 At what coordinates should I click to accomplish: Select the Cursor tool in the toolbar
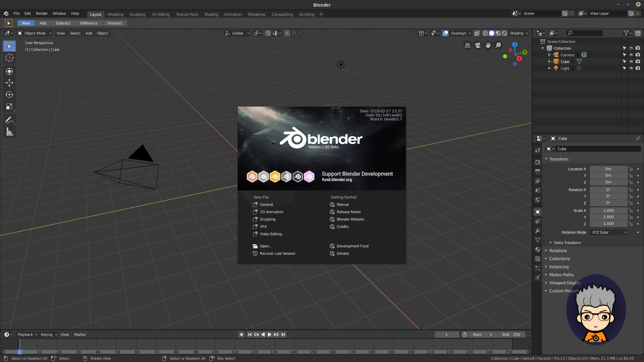[9, 58]
